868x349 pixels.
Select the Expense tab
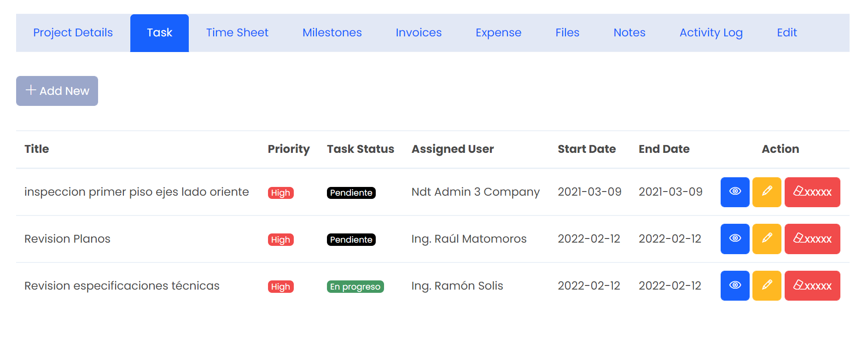498,33
